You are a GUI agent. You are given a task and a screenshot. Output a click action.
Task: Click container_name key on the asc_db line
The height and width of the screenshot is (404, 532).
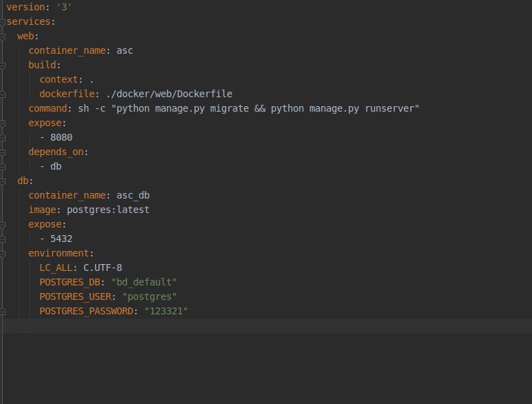point(67,195)
